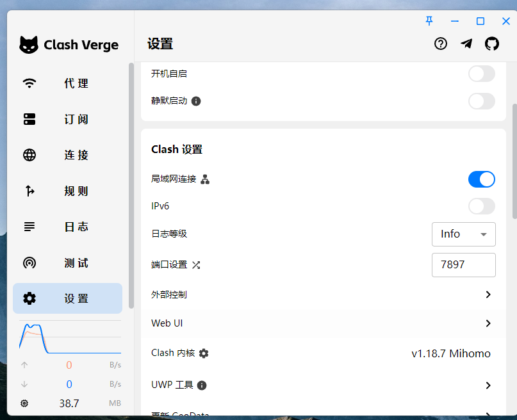Go to 代理 in sidebar
Viewport: 517px width, 420px height.
68,83
